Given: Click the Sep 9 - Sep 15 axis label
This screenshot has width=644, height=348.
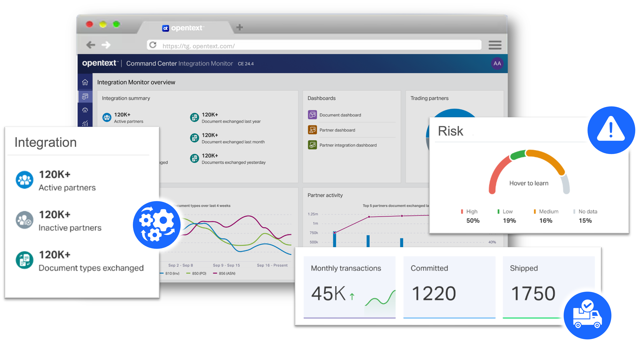Looking at the screenshot, I should click(226, 265).
